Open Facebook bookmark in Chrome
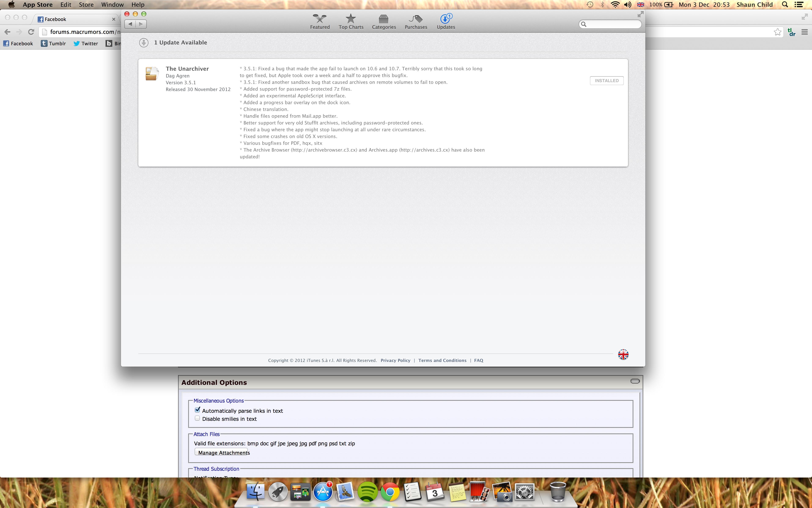 [x=18, y=43]
